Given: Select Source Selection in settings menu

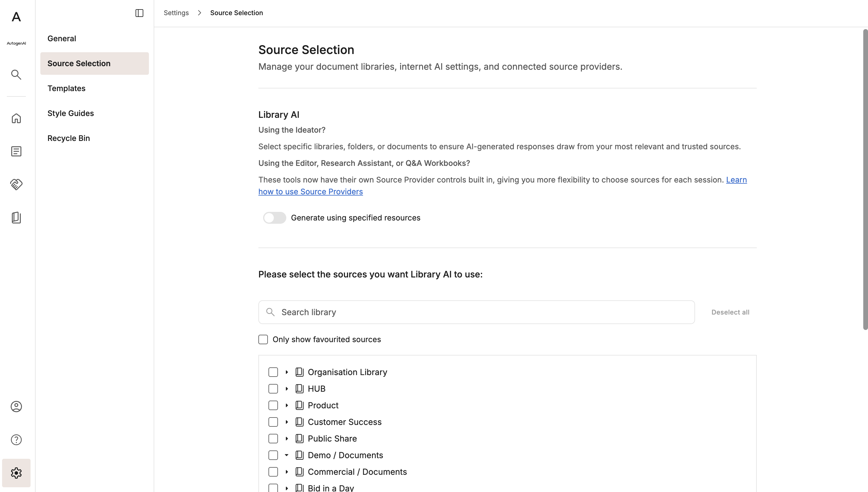Looking at the screenshot, I should click(x=95, y=64).
